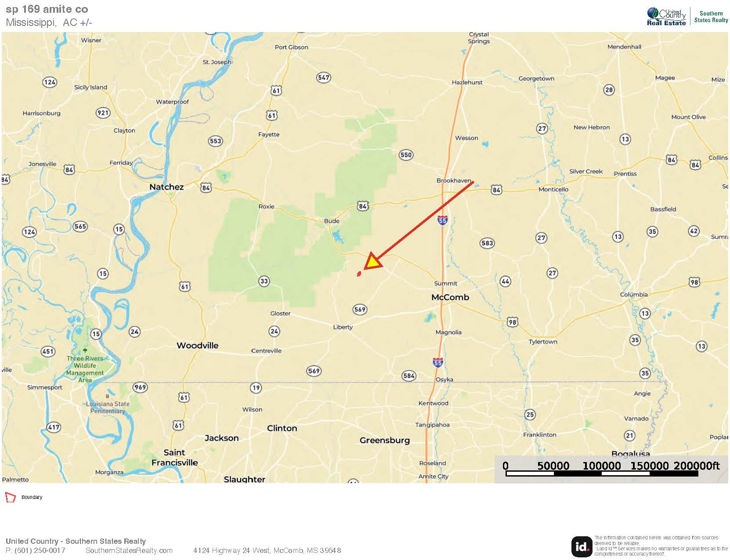730x560 pixels.
Task: Click the Three Rivers Wildlife Management Area tree icon
Action: coord(85,350)
